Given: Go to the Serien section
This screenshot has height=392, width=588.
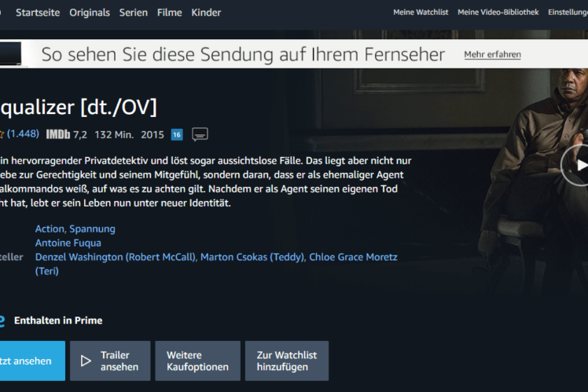Looking at the screenshot, I should [x=134, y=13].
